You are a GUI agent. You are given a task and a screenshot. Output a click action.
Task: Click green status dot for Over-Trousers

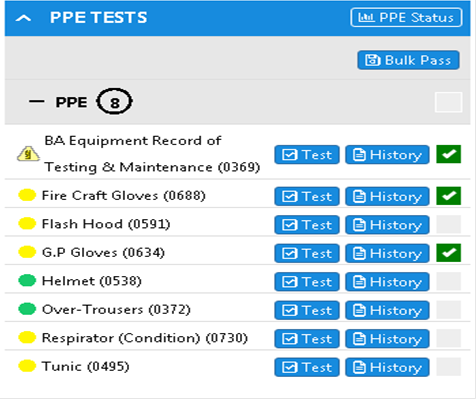click(27, 309)
